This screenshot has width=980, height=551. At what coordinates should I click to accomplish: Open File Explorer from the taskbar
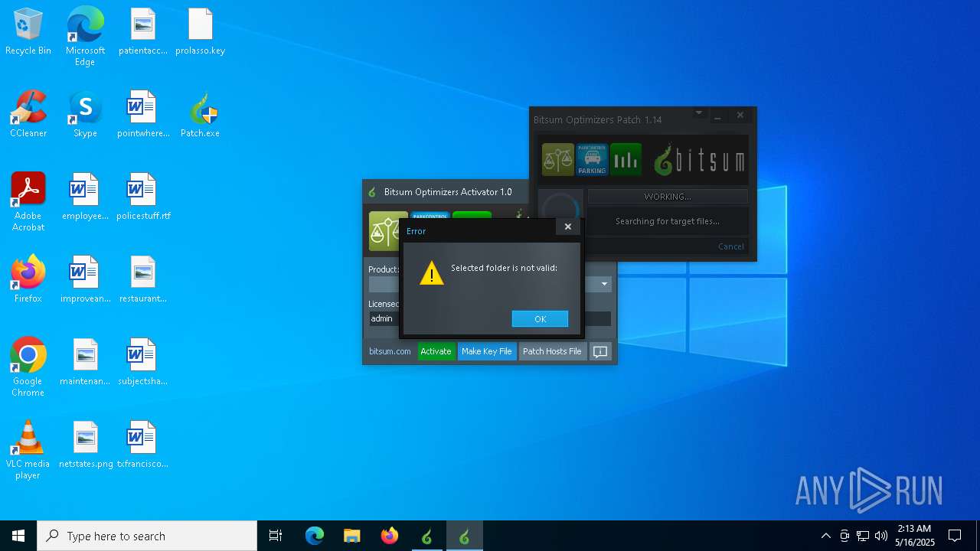[351, 536]
